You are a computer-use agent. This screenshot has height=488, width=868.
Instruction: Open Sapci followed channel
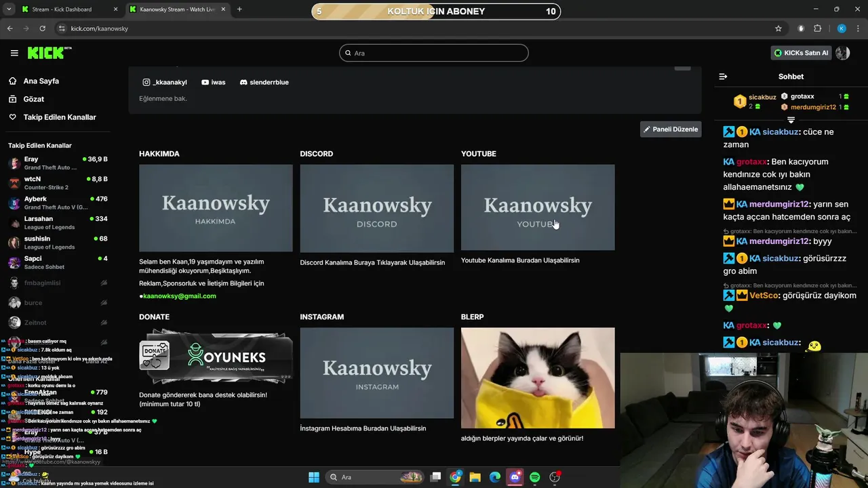pos(58,262)
